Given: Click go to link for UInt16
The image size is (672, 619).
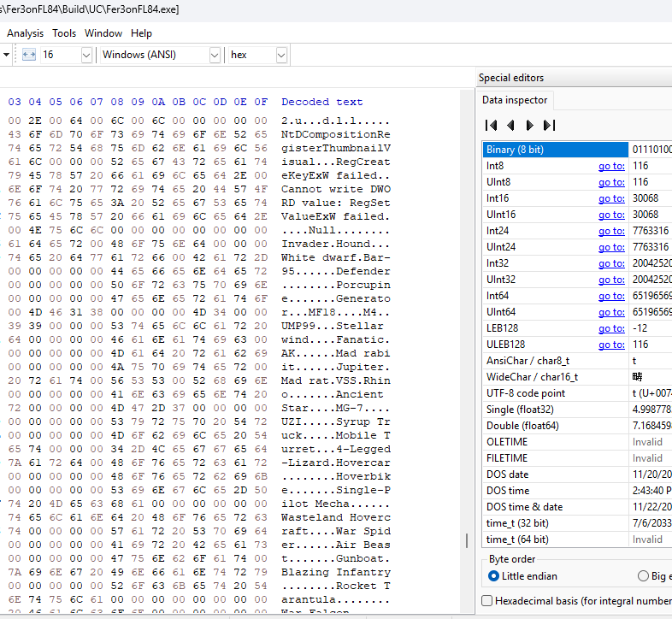Looking at the screenshot, I should (611, 215).
